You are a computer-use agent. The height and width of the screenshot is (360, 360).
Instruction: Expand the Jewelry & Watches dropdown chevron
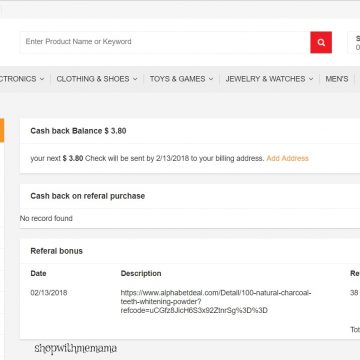point(311,79)
